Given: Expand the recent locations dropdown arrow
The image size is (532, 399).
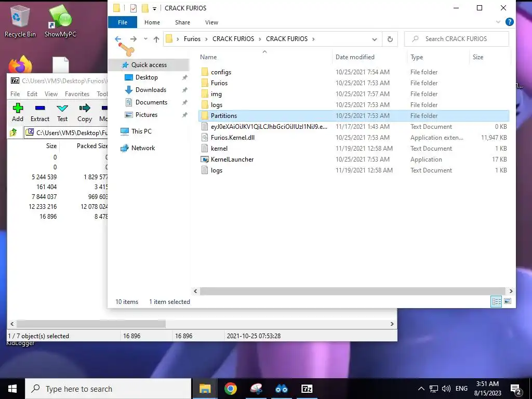Looking at the screenshot, I should point(145,39).
